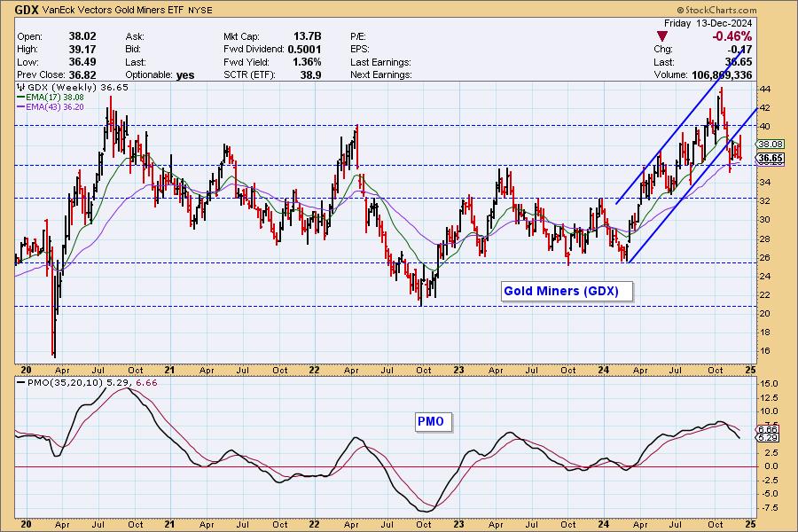Click the GDX ticker symbol in the title
The width and height of the screenshot is (798, 532).
point(27,10)
